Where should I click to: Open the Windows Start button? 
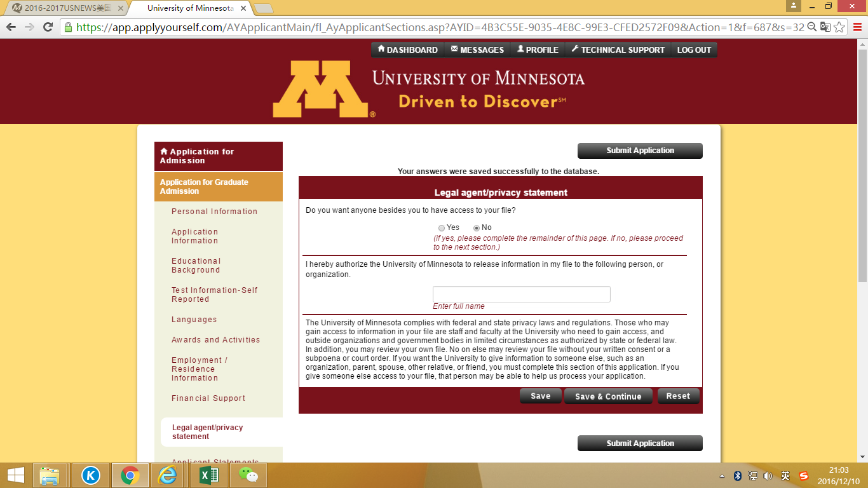click(x=15, y=475)
